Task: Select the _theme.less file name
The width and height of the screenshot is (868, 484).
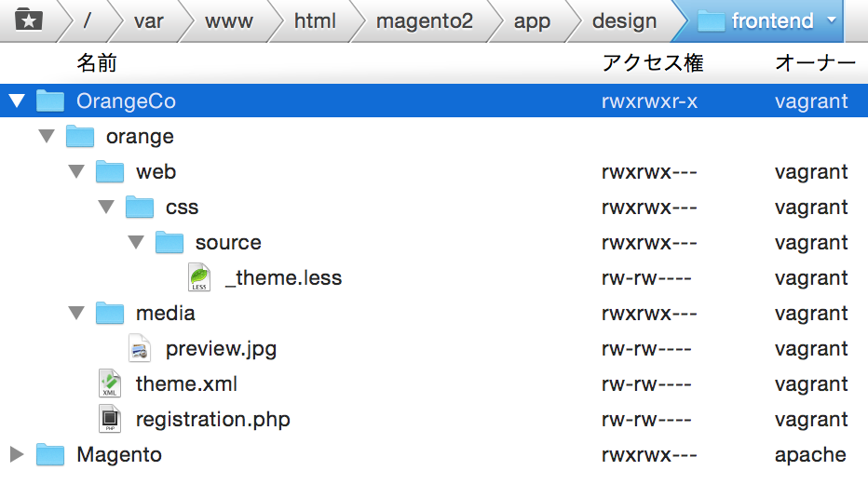Action: 283,277
